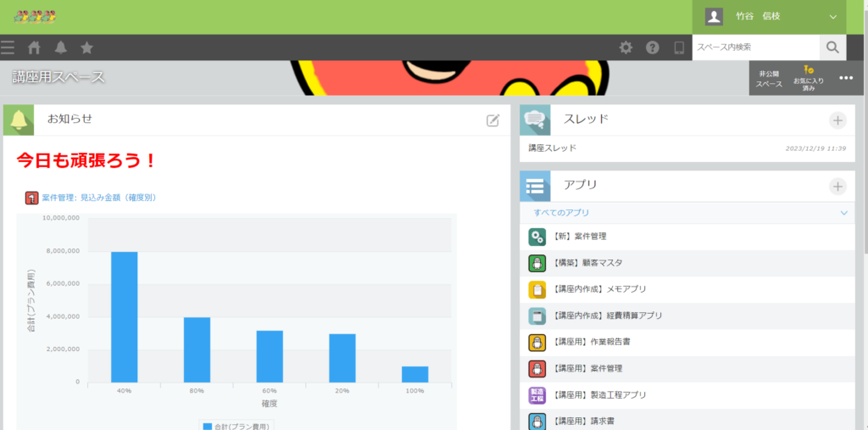Viewport: 868px width, 430px height.
Task: Expand the すべてのアプリ dropdown
Action: coord(687,213)
